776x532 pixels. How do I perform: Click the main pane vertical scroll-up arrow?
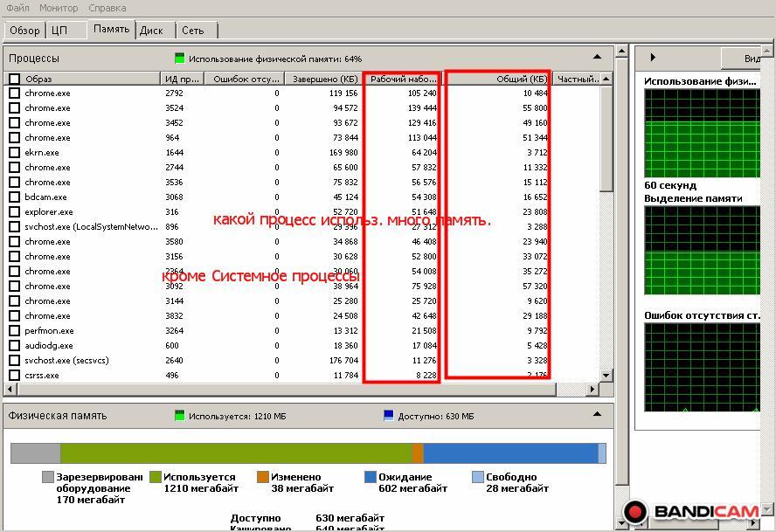622,51
